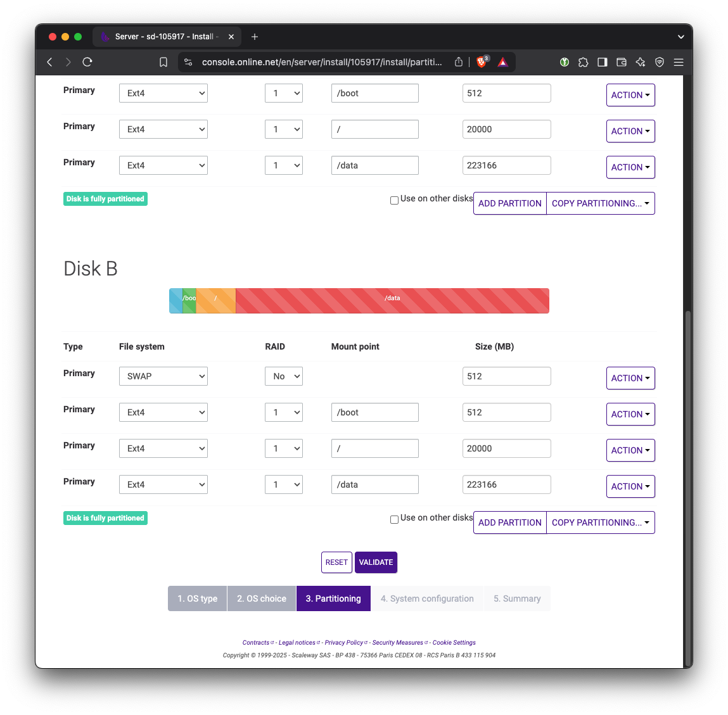Open Action menu for Disk B /data partition

coord(630,486)
